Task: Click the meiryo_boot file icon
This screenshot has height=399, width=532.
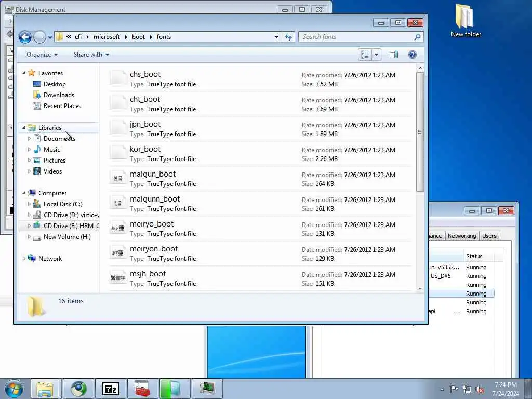Action: click(118, 228)
